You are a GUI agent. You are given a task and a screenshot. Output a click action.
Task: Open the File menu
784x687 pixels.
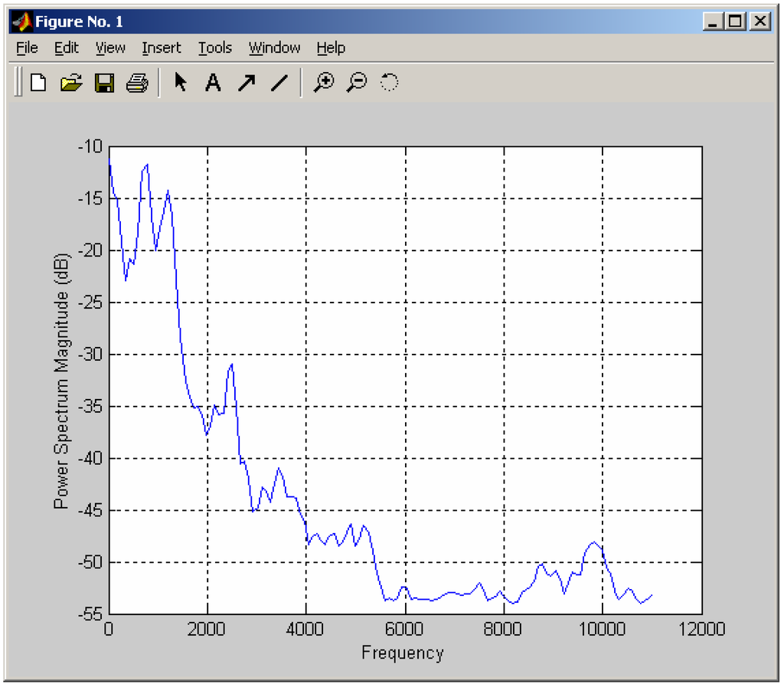tap(26, 47)
